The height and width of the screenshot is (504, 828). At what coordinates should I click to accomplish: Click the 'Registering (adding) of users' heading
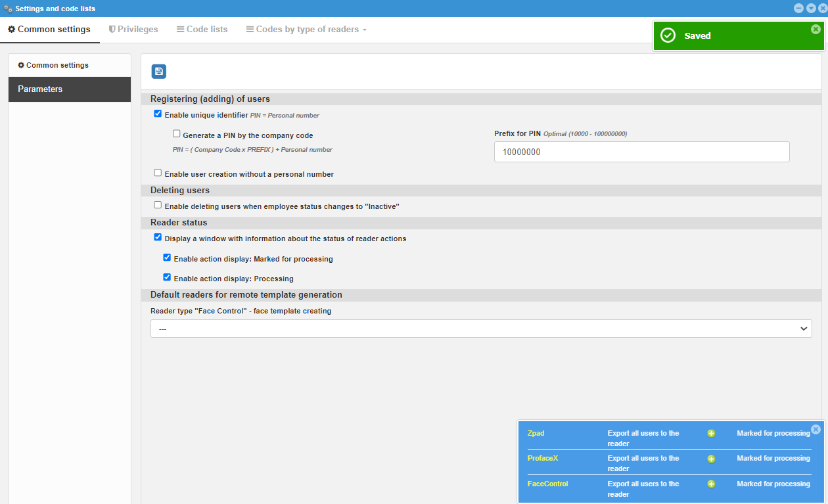click(x=210, y=99)
